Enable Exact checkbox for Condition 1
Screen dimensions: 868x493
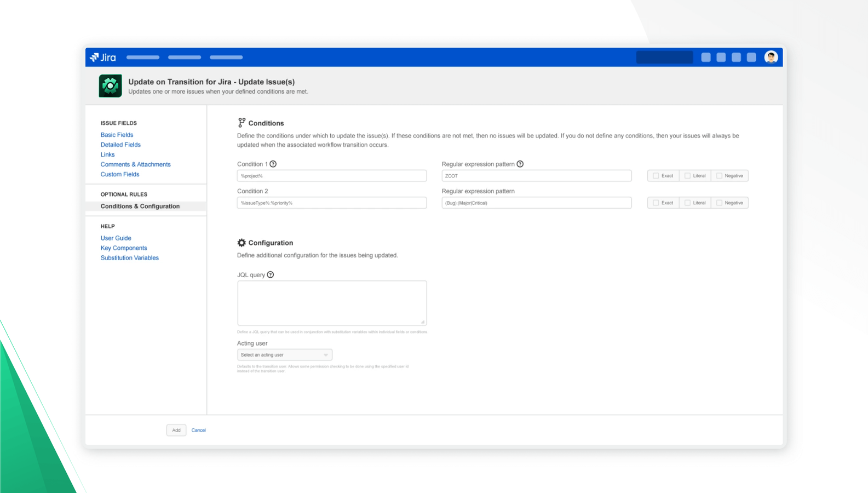coord(656,176)
